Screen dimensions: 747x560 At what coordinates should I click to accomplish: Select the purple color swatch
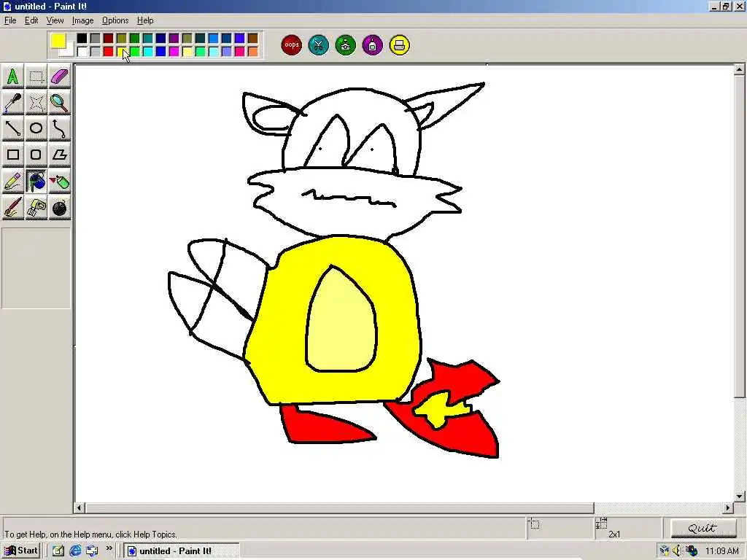pyautogui.click(x=174, y=38)
